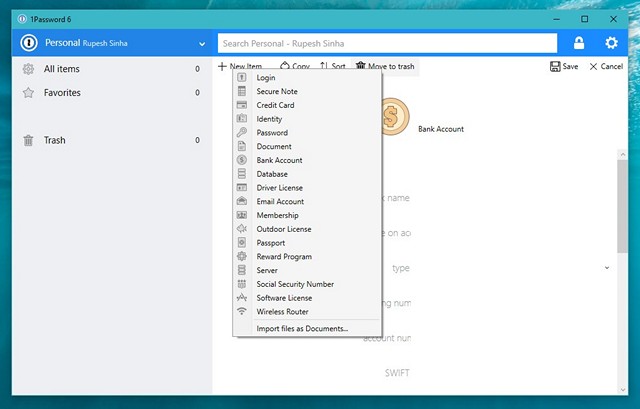The height and width of the screenshot is (409, 640).
Task: Click the Email Account envelope icon
Action: pos(242,201)
